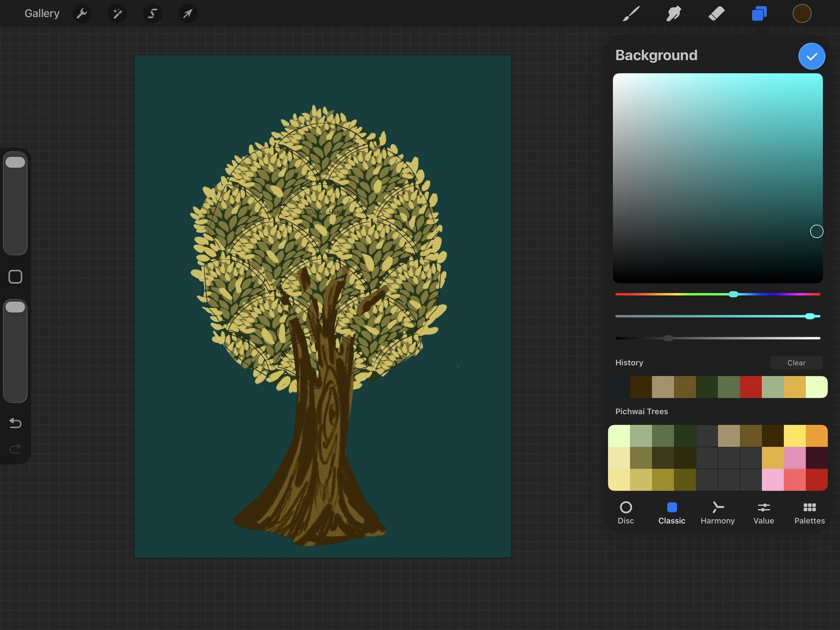Switch to Harmony color tab
This screenshot has width=840, height=630.
(717, 513)
